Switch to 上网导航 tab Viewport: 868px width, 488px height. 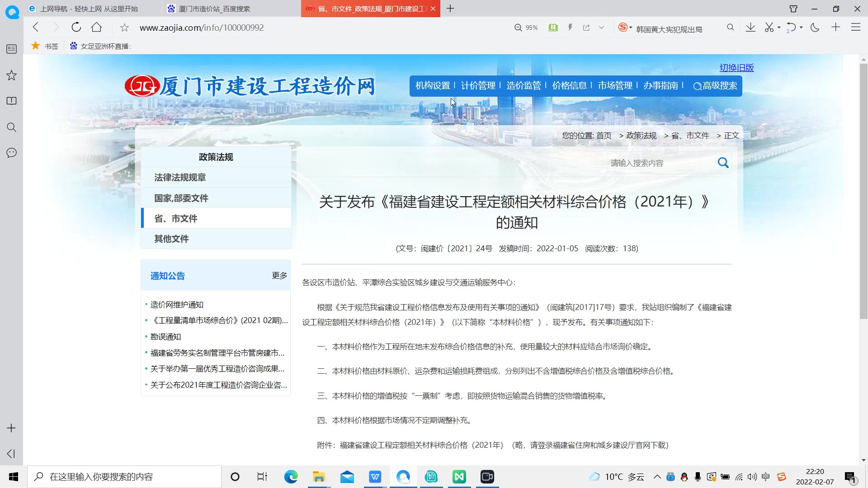93,9
